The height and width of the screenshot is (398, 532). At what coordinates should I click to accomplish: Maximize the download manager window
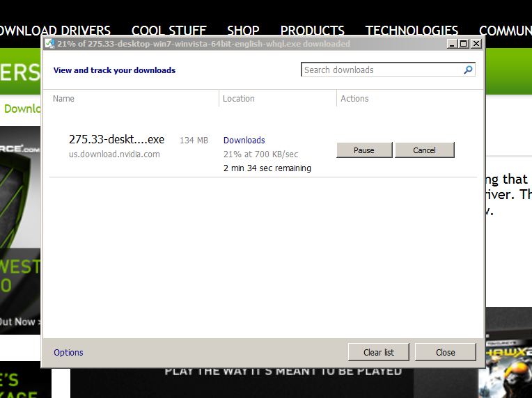464,44
